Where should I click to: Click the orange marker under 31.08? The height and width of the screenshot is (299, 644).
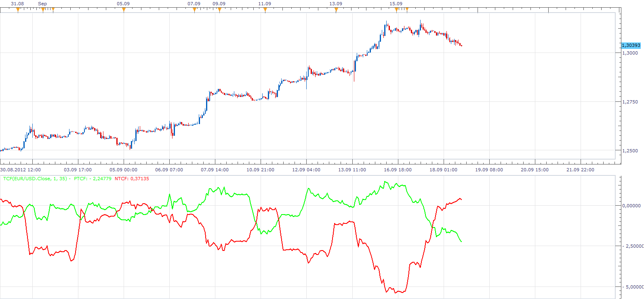coord(18,10)
